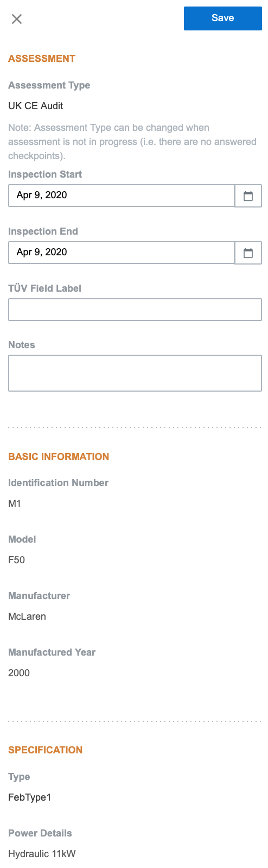Save the assessment details

223,18
